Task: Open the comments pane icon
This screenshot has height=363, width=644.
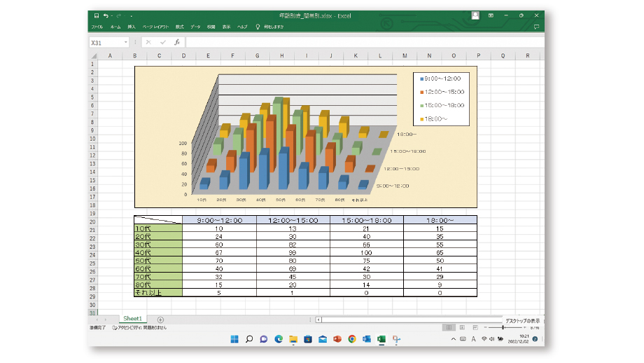Action: click(x=536, y=27)
